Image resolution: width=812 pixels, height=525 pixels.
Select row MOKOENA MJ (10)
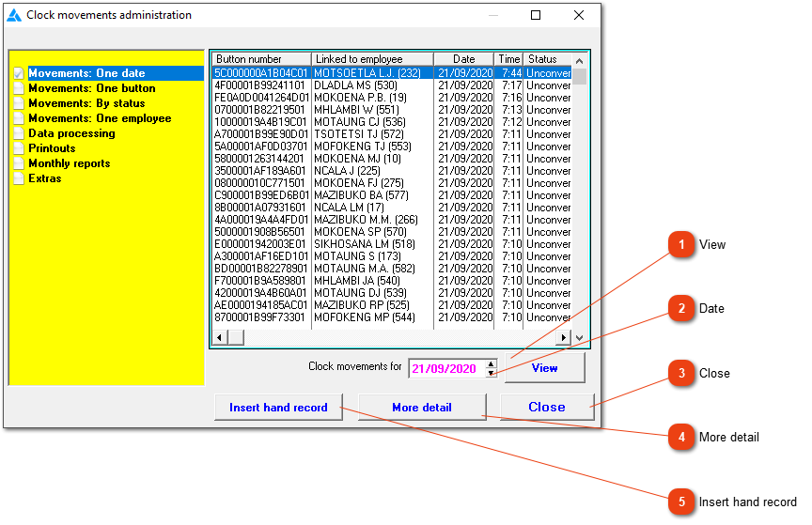coord(392,159)
